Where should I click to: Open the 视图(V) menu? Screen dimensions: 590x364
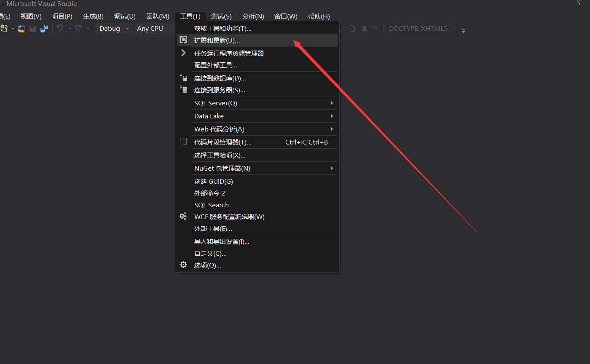pos(31,16)
